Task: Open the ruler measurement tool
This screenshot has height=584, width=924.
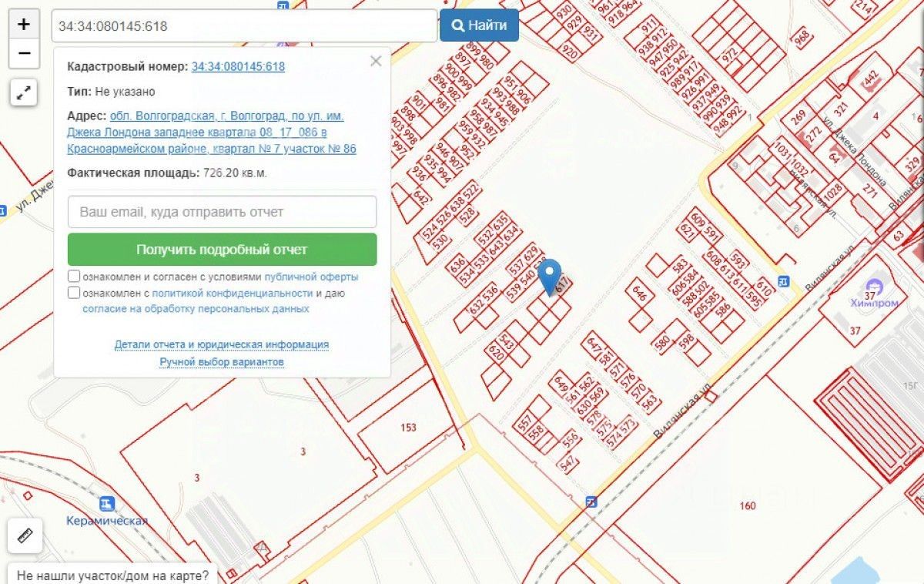Action: [x=24, y=534]
